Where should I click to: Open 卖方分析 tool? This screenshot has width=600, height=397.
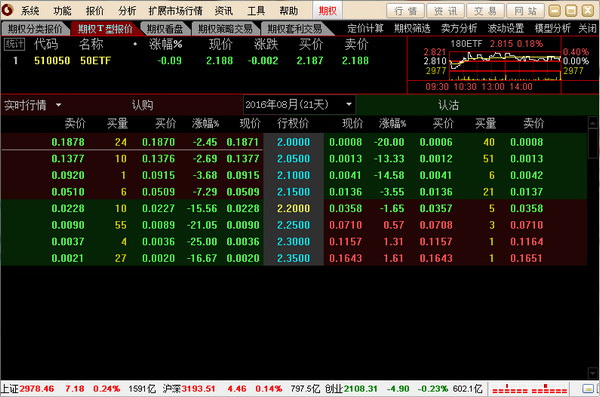coord(459,28)
